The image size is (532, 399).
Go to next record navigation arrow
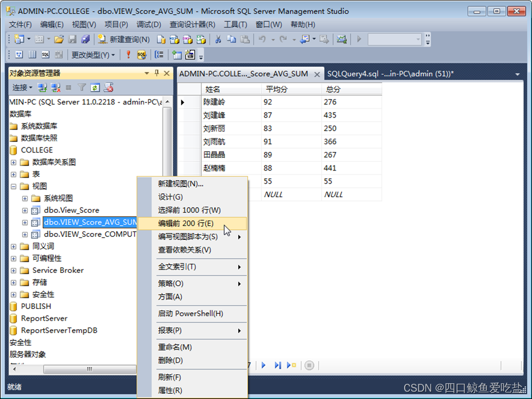click(263, 365)
